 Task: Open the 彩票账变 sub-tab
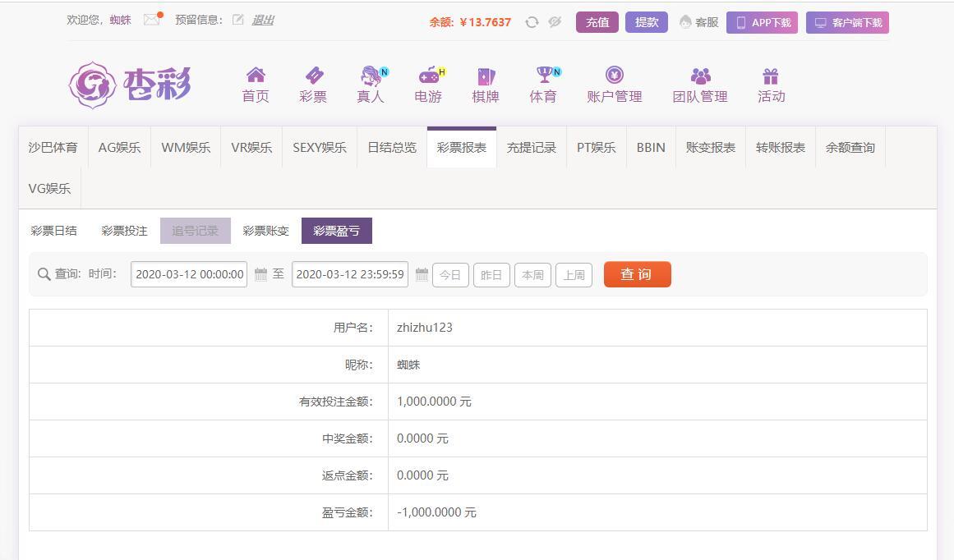266,231
